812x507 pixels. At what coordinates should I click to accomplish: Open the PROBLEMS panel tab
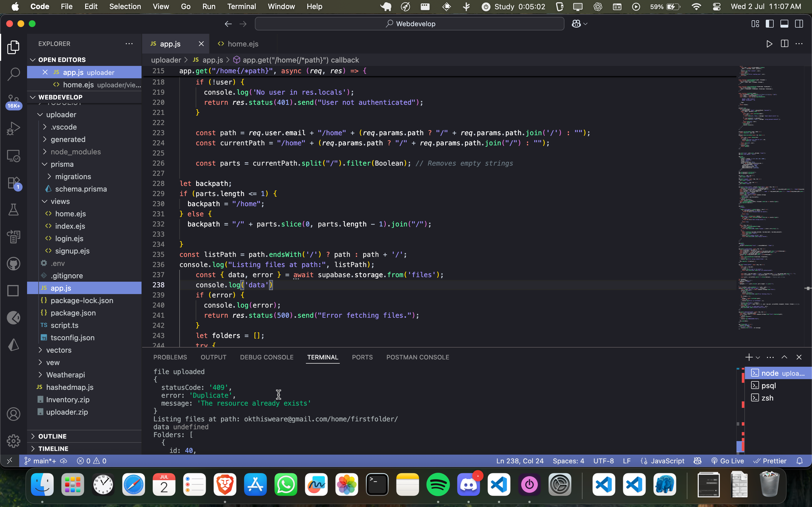pos(170,357)
